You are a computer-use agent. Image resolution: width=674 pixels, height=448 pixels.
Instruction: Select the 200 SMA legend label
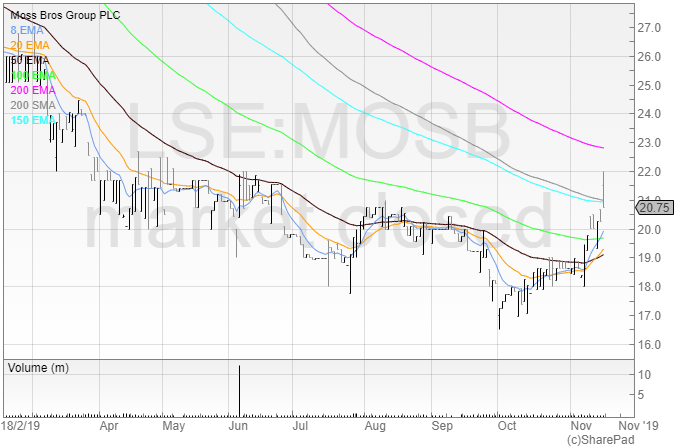click(33, 105)
